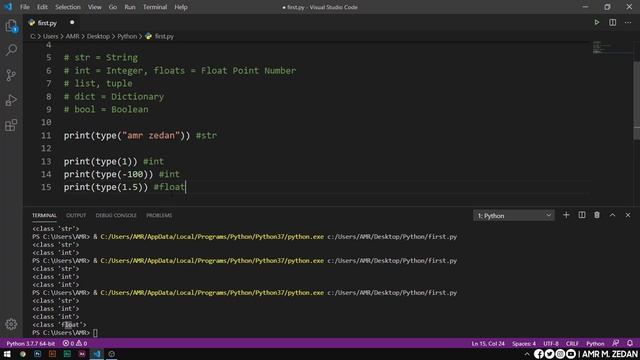Click 'Spaces: 4' indentation setting
The image size is (640, 360).
tap(524, 344)
